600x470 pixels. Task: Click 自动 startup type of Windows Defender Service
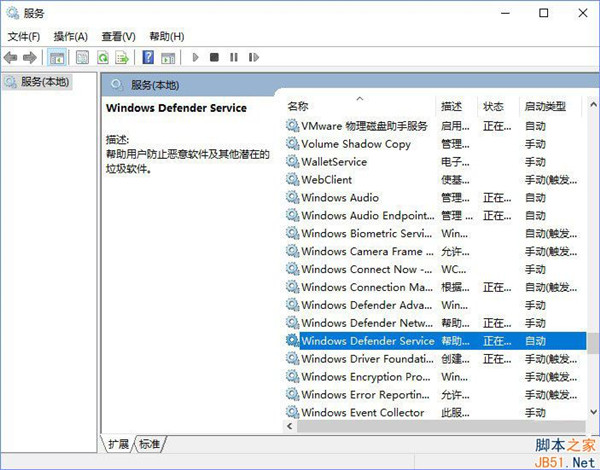(x=535, y=341)
